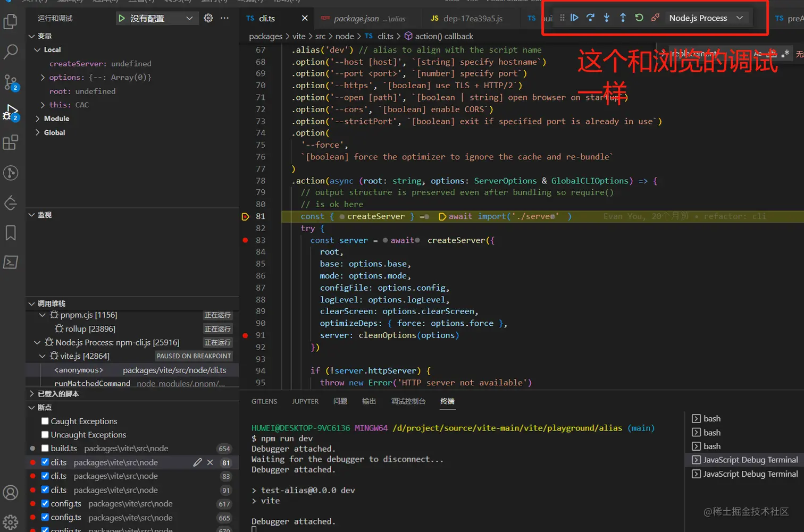This screenshot has width=804, height=532.
Task: Open the Run and Debug more actions menu
Action: pyautogui.click(x=225, y=18)
